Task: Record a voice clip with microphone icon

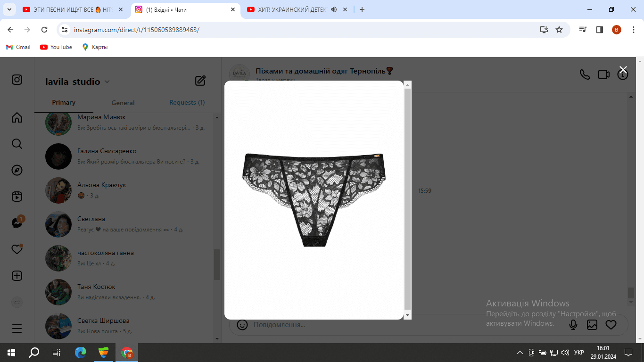Action: [x=573, y=325]
